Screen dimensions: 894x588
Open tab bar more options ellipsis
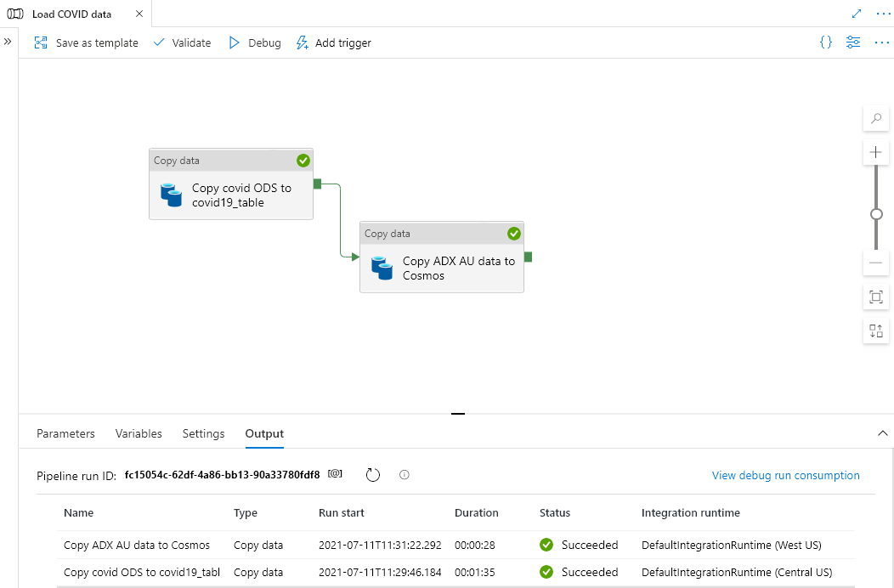click(x=883, y=14)
